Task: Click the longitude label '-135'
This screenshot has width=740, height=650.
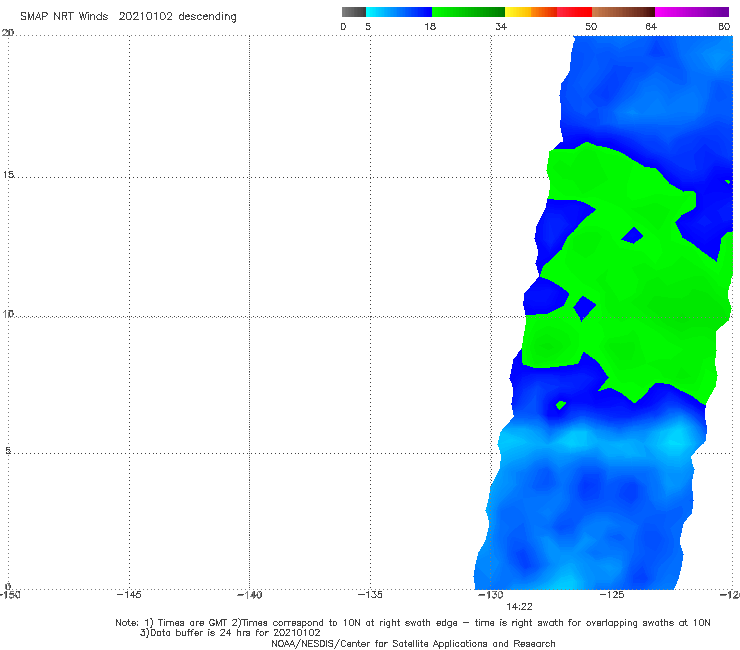Action: pyautogui.click(x=370, y=595)
